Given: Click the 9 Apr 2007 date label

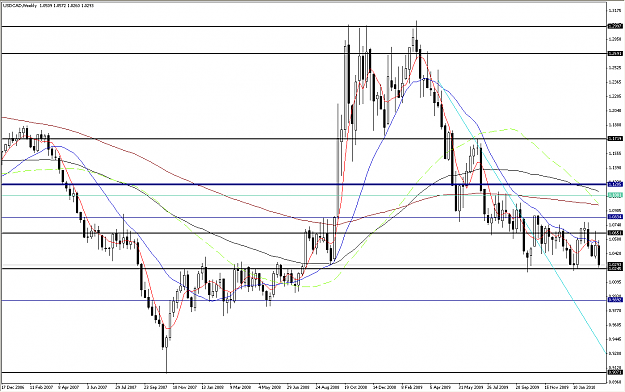Looking at the screenshot, I should point(69,387).
